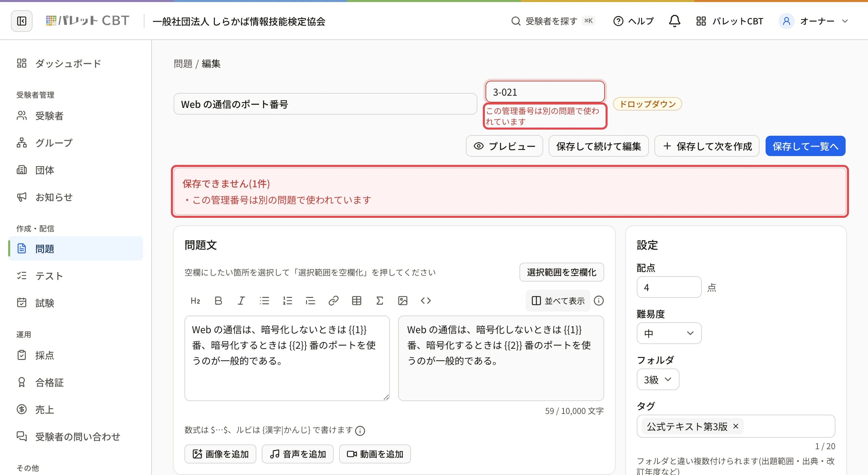Screen dimensions: 868x475
Task: Expand the オーナー account menu
Action: pos(813,21)
